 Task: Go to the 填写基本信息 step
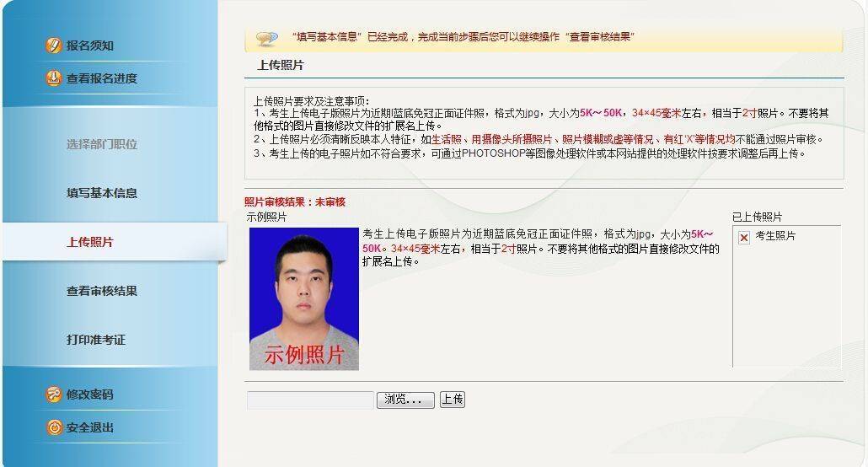pos(102,193)
